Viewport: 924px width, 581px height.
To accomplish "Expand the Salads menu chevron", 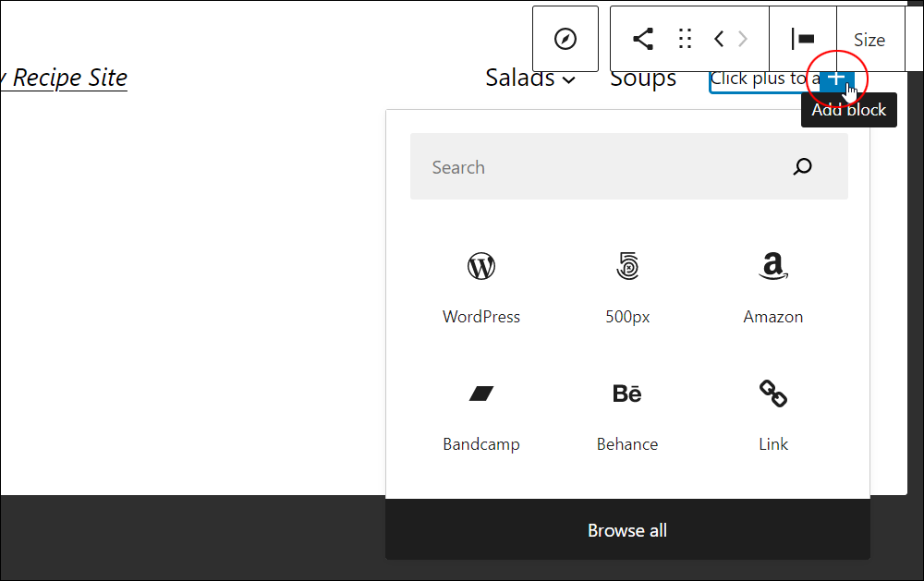I will click(x=568, y=80).
